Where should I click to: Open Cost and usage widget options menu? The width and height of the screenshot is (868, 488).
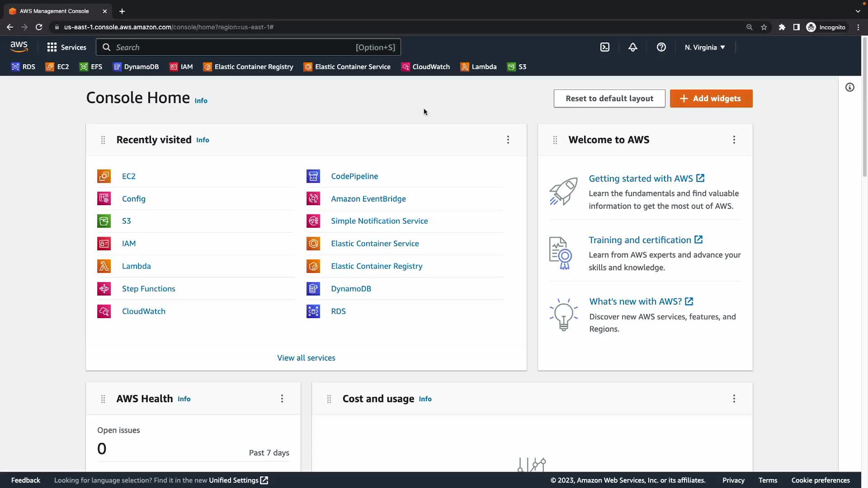[734, 399]
